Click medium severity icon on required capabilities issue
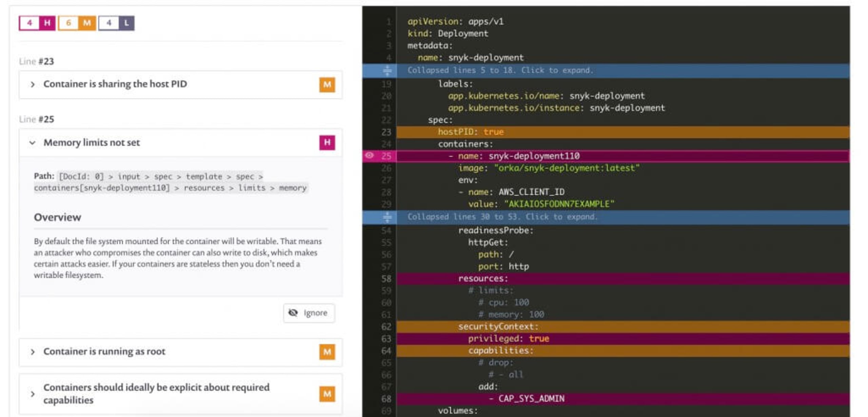The height and width of the screenshot is (417, 868). [x=327, y=394]
